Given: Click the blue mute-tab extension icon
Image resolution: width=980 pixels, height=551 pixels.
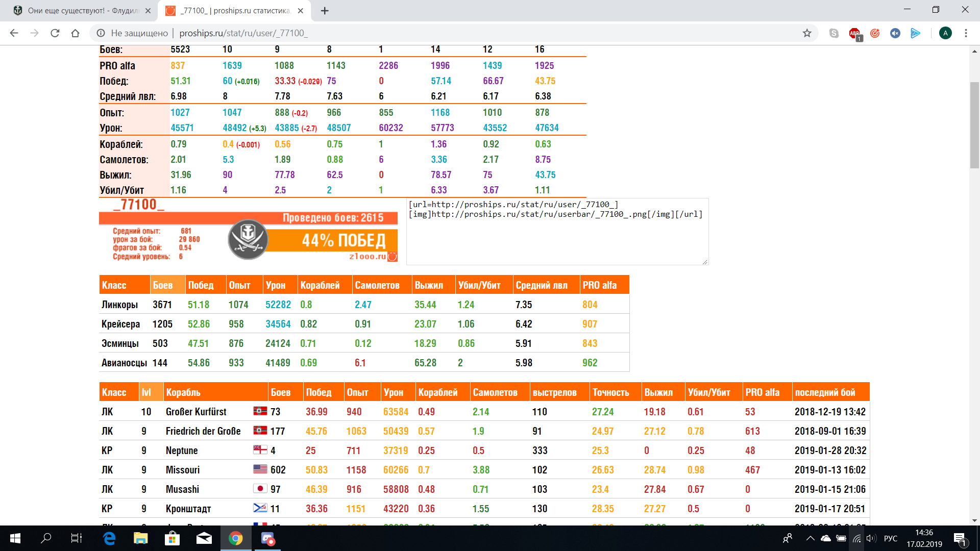Looking at the screenshot, I should [895, 33].
